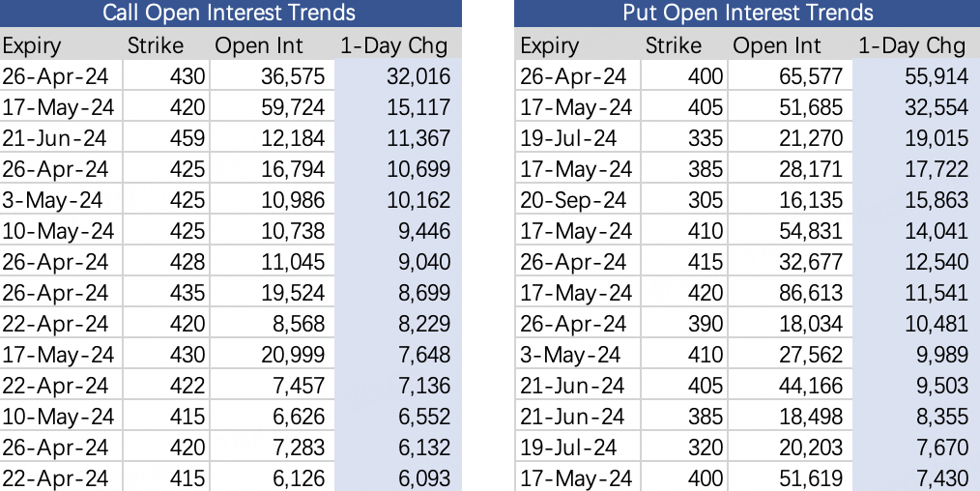This screenshot has width=980, height=491.
Task: Select the put table 1-Day Chg header
Action: point(912,45)
